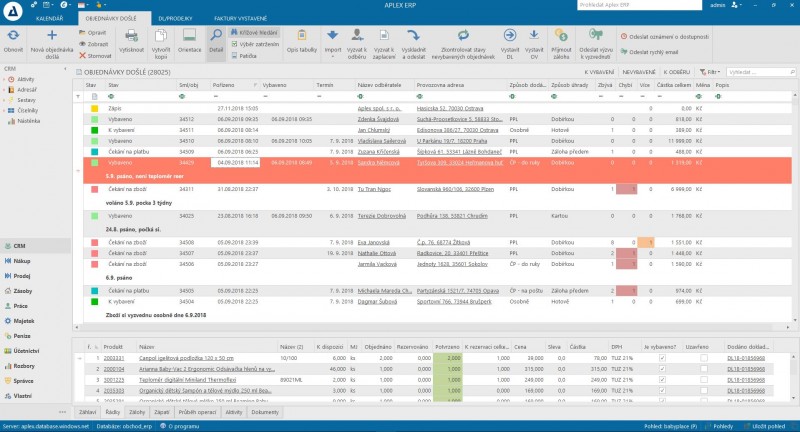Toggle the 'Je vybaveno?' checkbox for product 2003331
This screenshot has height=432, width=800.
pyautogui.click(x=661, y=357)
